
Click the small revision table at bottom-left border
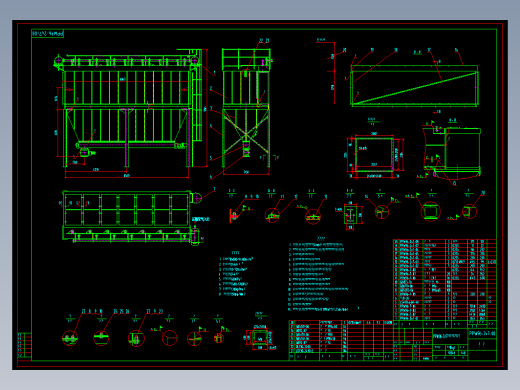tap(24, 345)
